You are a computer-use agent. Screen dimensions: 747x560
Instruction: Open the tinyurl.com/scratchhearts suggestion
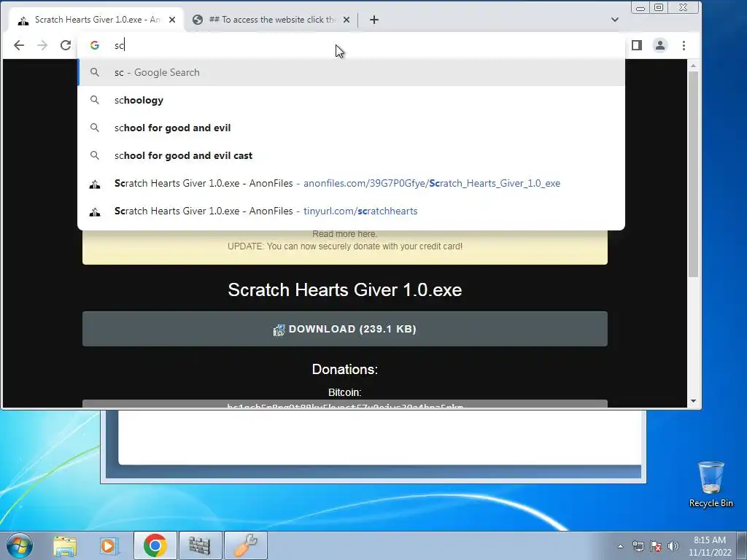pyautogui.click(x=351, y=211)
